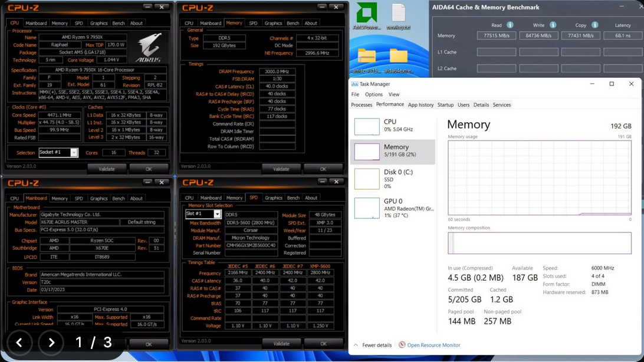Image resolution: width=644 pixels, height=362 pixels.
Task: Click the XMP-5600 timings column header
Action: 320,266
